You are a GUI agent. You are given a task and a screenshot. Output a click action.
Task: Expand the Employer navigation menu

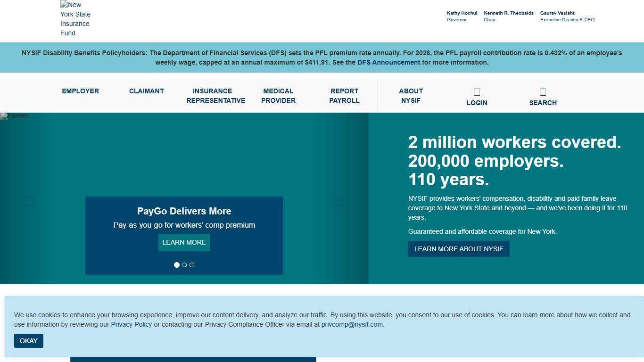[x=81, y=91]
